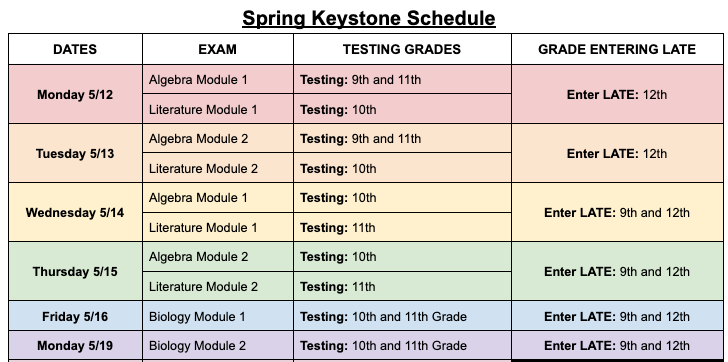Click the Monday 5/19 date cell
Viewport: 728px width, 362px height.
(x=75, y=345)
